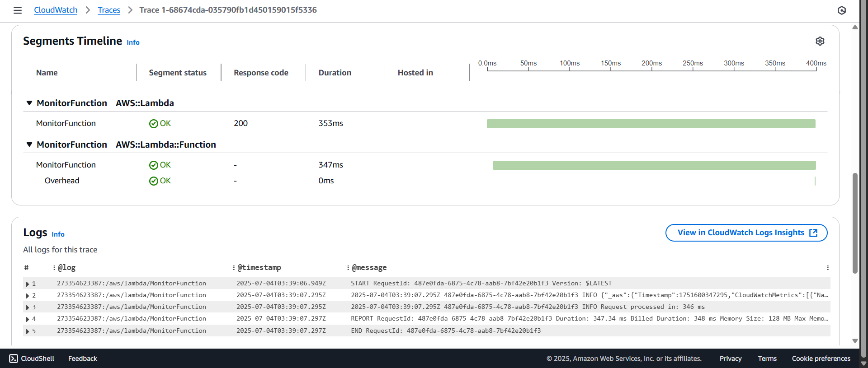Click the @message column resize handle

point(348,268)
